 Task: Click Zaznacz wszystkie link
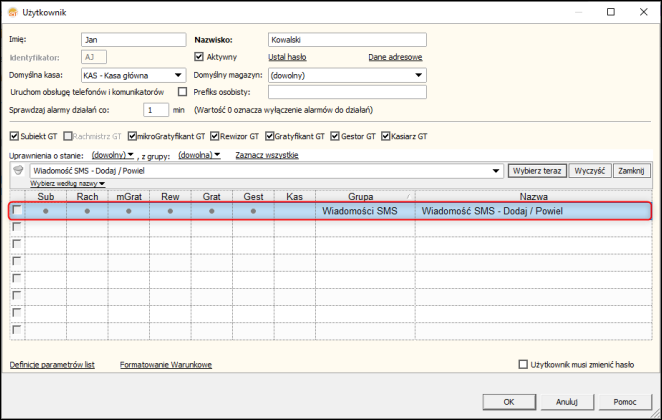point(267,155)
